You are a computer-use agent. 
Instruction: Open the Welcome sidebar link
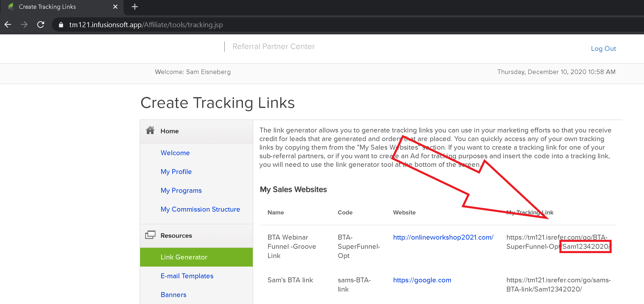coord(175,153)
